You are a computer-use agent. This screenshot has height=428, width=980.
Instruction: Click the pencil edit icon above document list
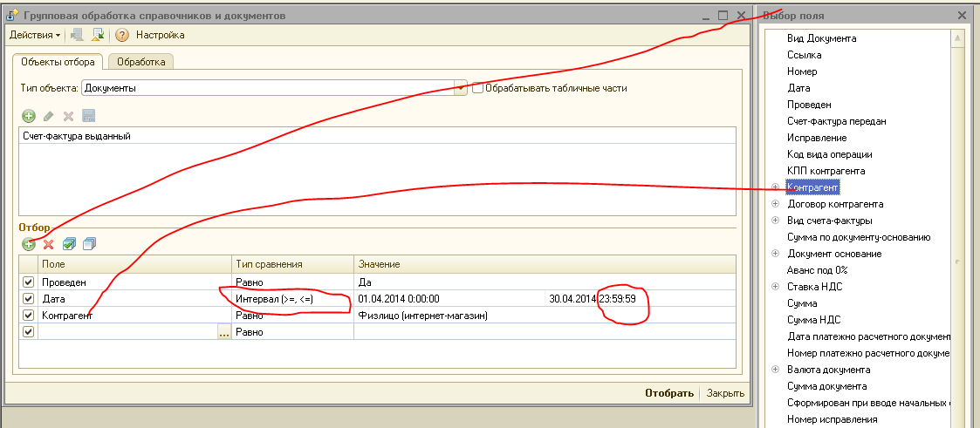tap(49, 116)
